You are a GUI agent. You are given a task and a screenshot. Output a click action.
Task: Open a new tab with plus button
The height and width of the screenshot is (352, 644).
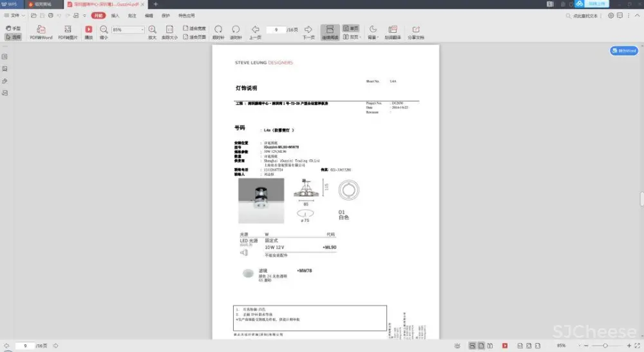tap(156, 4)
